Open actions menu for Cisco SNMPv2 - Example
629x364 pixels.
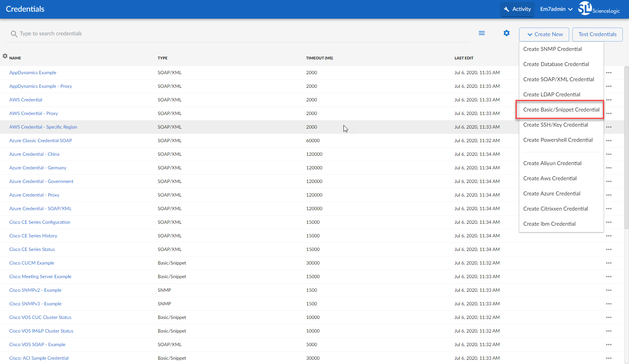(x=609, y=290)
